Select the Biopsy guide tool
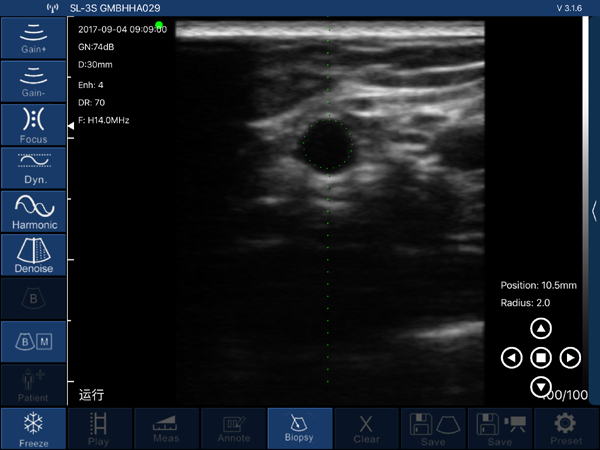 click(299, 428)
